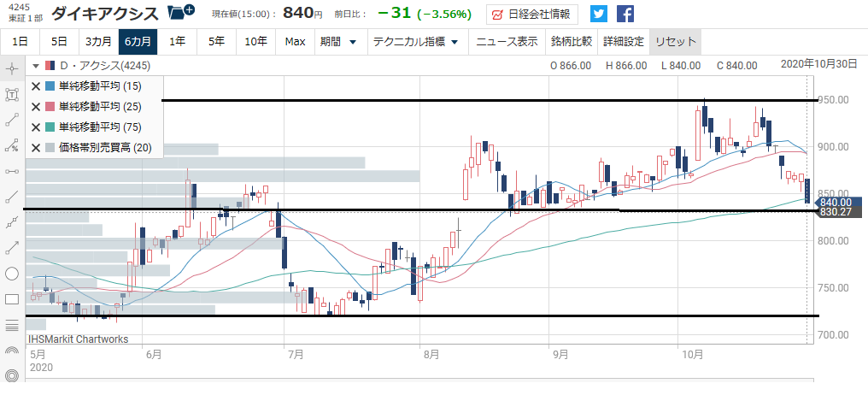The image size is (868, 395).
Task: Click the リセット button
Action: click(x=676, y=42)
